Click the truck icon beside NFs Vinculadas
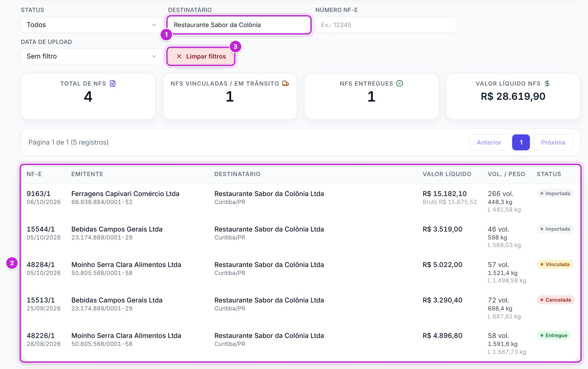The height and width of the screenshot is (369, 588). click(286, 84)
